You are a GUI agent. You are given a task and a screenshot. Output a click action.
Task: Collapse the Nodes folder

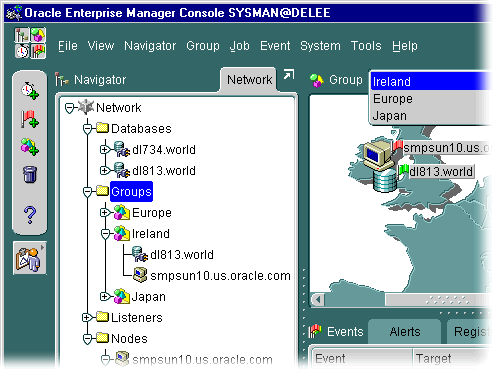click(x=87, y=339)
